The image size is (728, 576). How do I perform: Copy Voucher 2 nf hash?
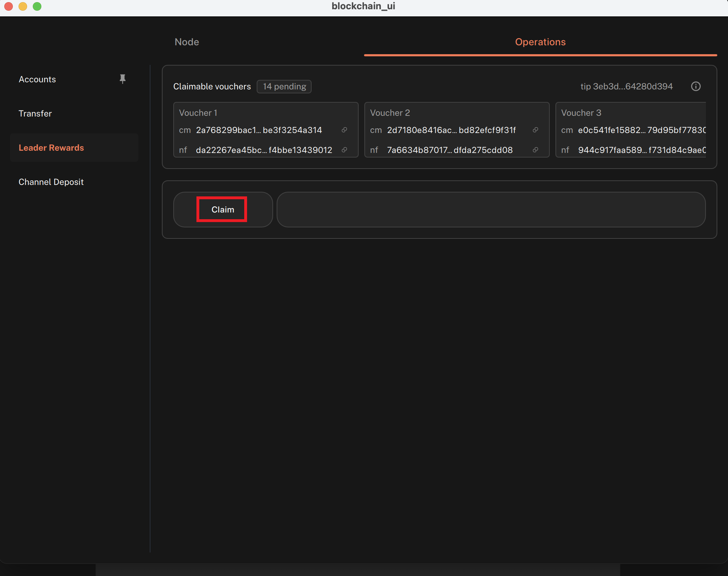[x=535, y=150]
